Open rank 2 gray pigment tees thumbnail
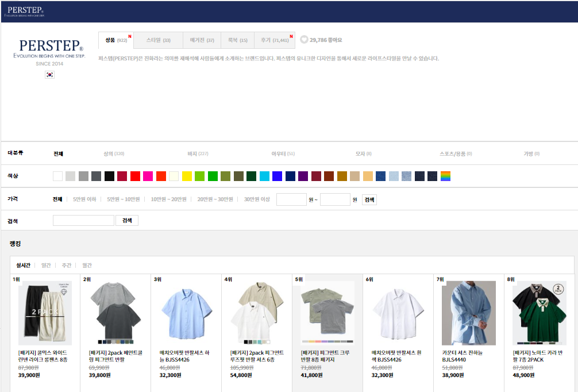Image resolution: width=578 pixels, height=392 pixels. [x=115, y=313]
